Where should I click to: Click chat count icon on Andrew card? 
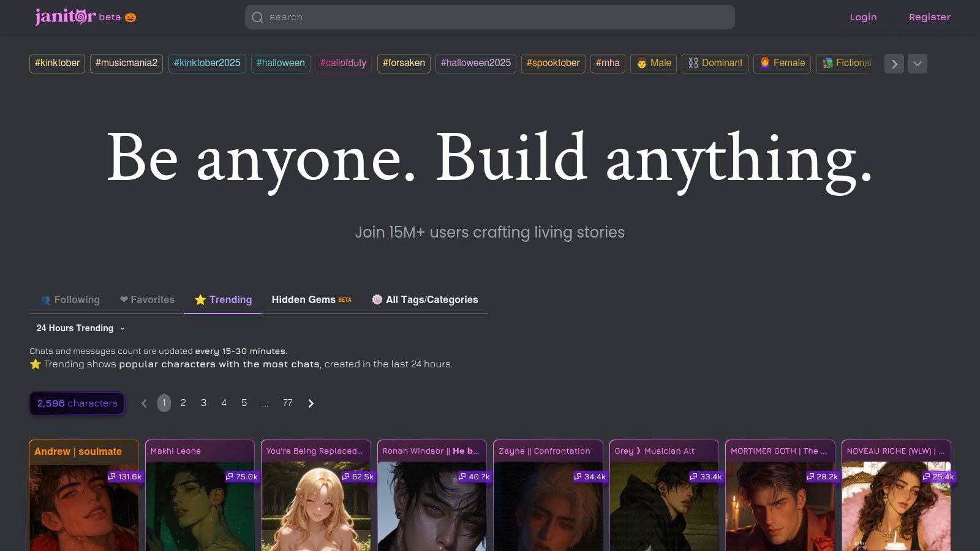tap(112, 476)
